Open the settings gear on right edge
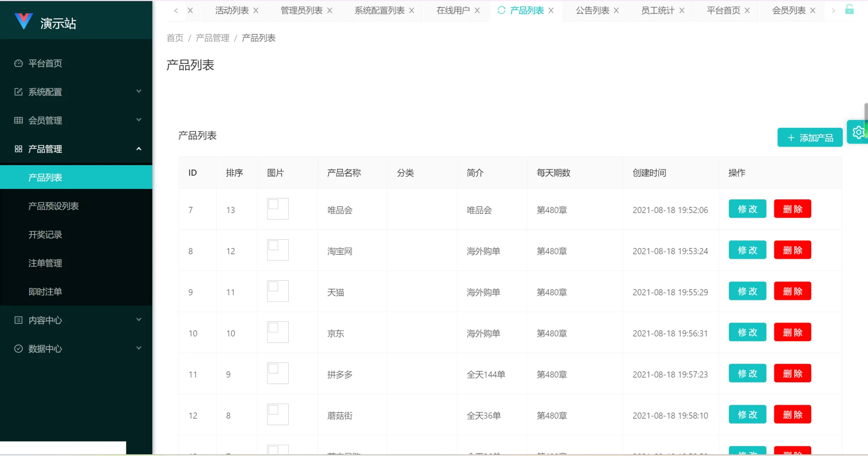This screenshot has width=868, height=456. pyautogui.click(x=859, y=132)
